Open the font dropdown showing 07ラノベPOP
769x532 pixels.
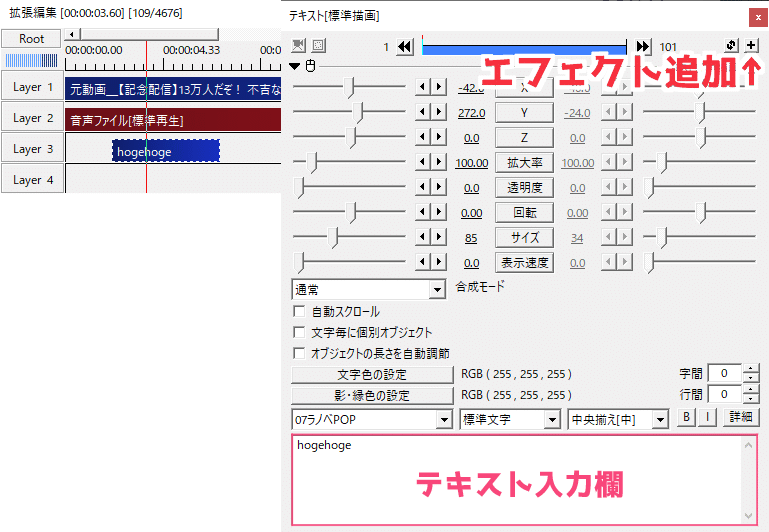372,420
